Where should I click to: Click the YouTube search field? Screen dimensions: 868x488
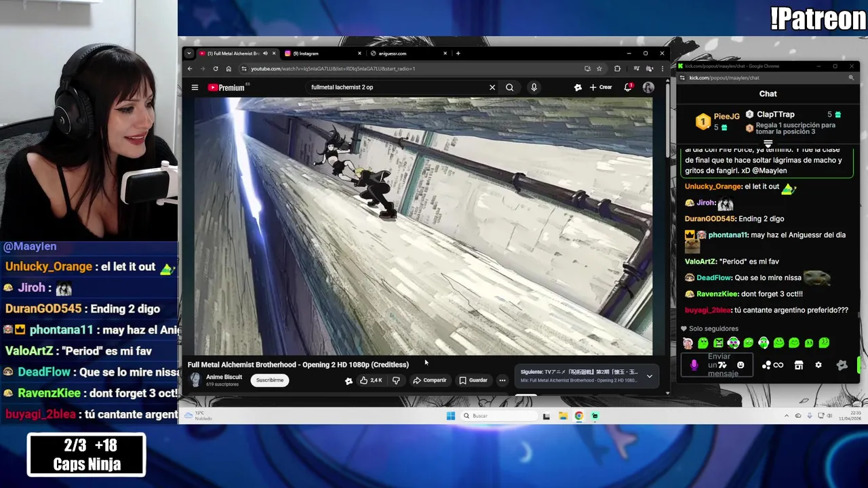(x=397, y=87)
